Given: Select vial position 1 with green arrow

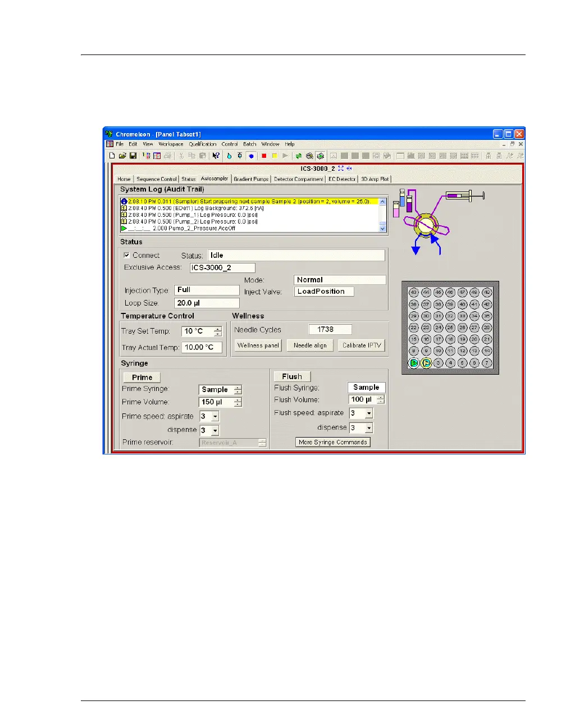Looking at the screenshot, I should tap(414, 363).
